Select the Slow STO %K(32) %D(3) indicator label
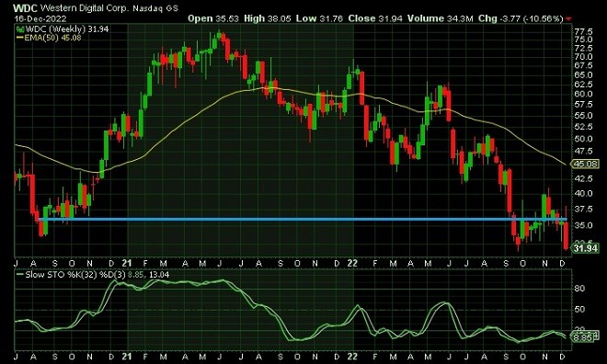Image resolution: width=607 pixels, height=364 pixels. coord(75,275)
